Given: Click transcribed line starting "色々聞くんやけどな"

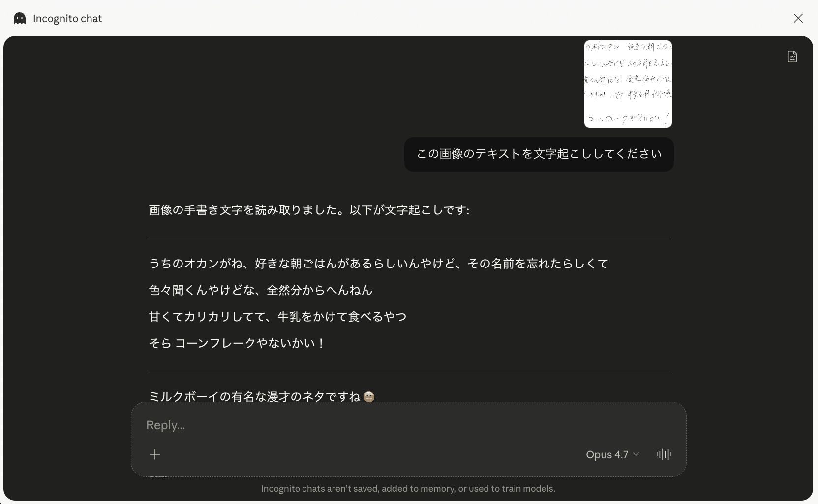Looking at the screenshot, I should click(260, 290).
